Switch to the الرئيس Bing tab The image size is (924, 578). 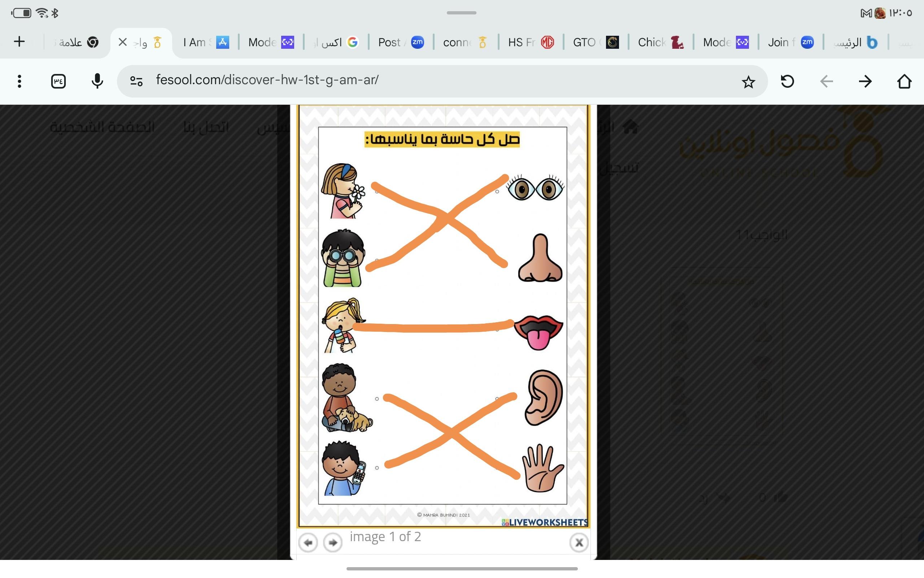pos(855,42)
